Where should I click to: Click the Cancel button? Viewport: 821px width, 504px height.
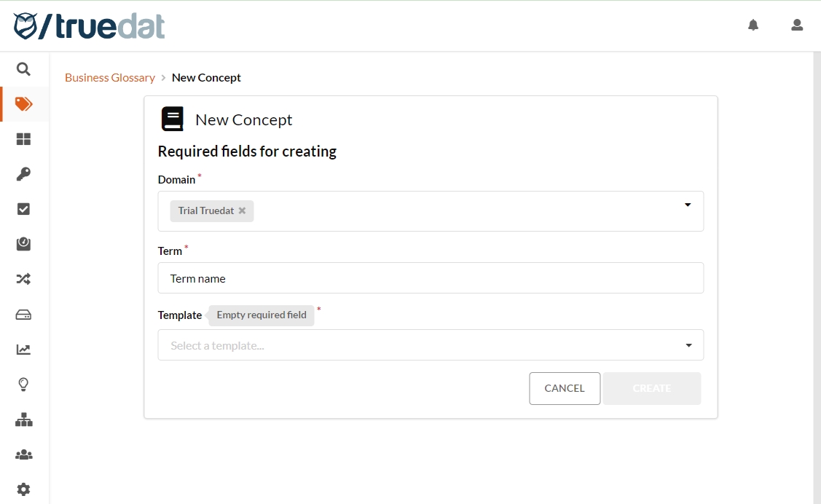pyautogui.click(x=565, y=388)
